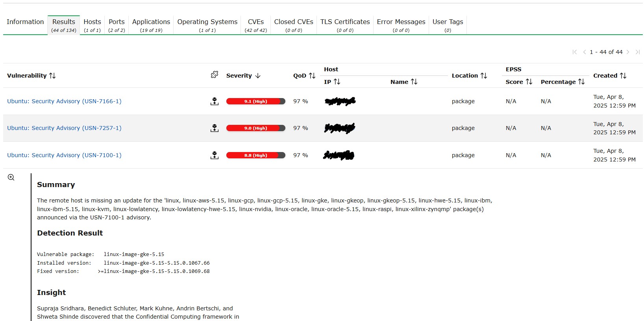Jump to the first results page
Image resolution: width=644 pixels, height=321 pixels.
click(575, 52)
